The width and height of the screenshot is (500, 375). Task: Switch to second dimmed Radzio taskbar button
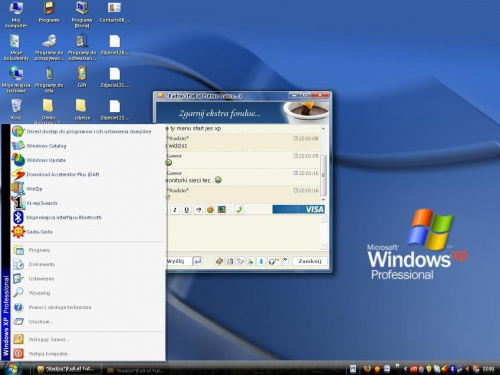point(136,370)
